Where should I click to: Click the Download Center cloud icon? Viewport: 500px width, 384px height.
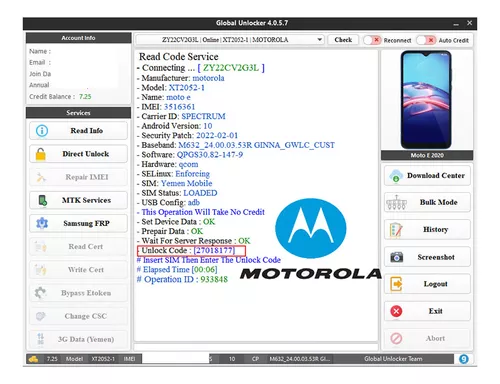396,175
